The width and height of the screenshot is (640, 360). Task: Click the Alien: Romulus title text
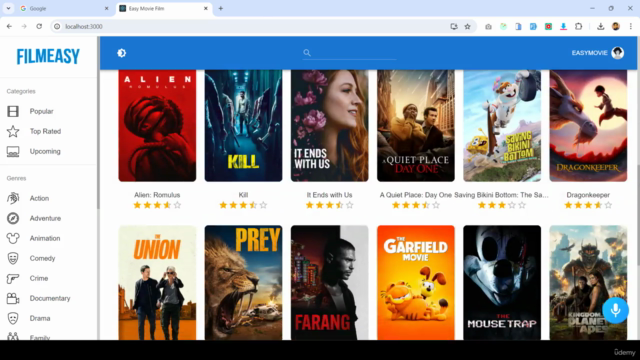(x=157, y=195)
